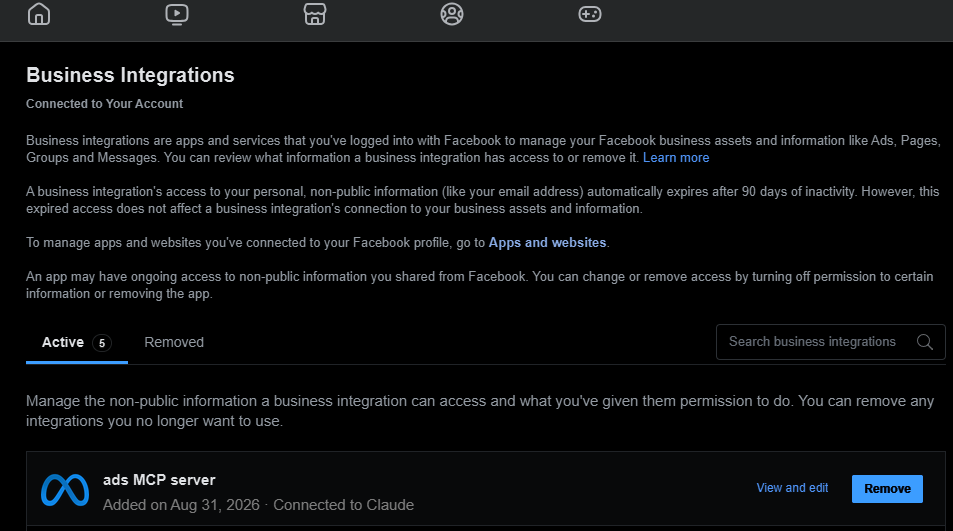This screenshot has width=953, height=531.
Task: Open the Groups people icon
Action: (452, 14)
